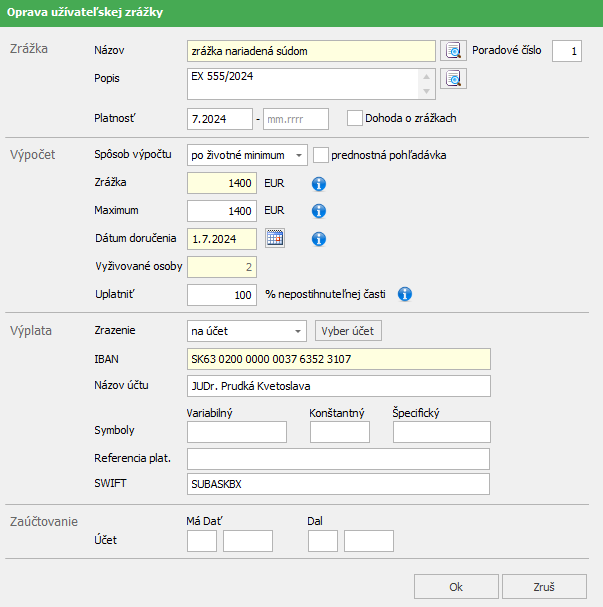Click into Popis text area EX 555/2024
Viewport: 603px width, 607px height.
point(311,84)
